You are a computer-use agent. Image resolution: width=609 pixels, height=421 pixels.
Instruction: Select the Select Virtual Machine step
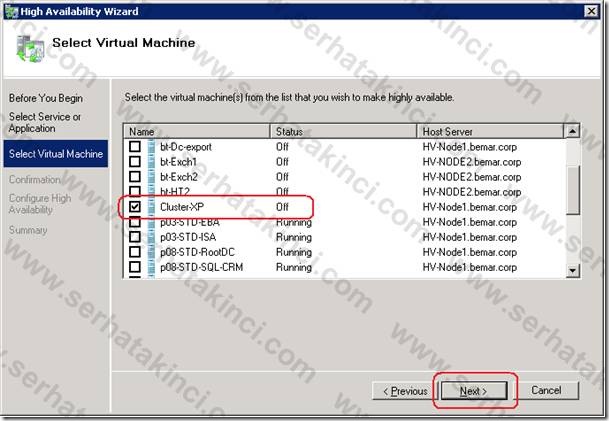point(56,154)
